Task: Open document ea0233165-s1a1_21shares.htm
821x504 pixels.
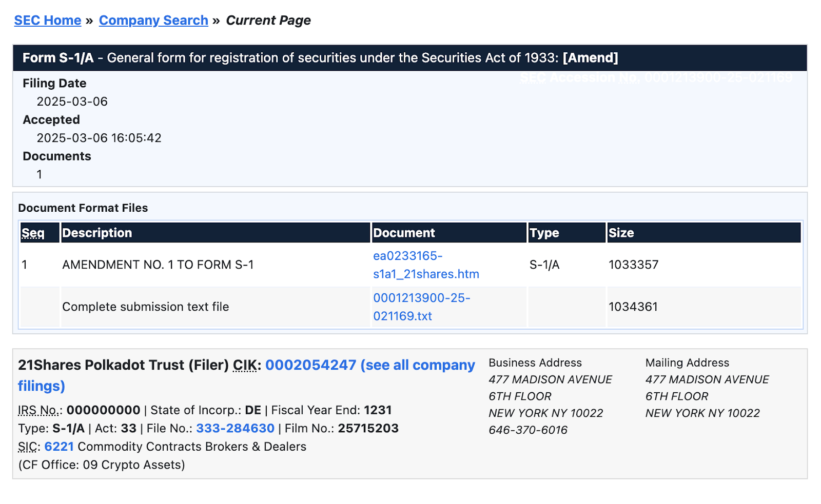Action: pyautogui.click(x=426, y=265)
